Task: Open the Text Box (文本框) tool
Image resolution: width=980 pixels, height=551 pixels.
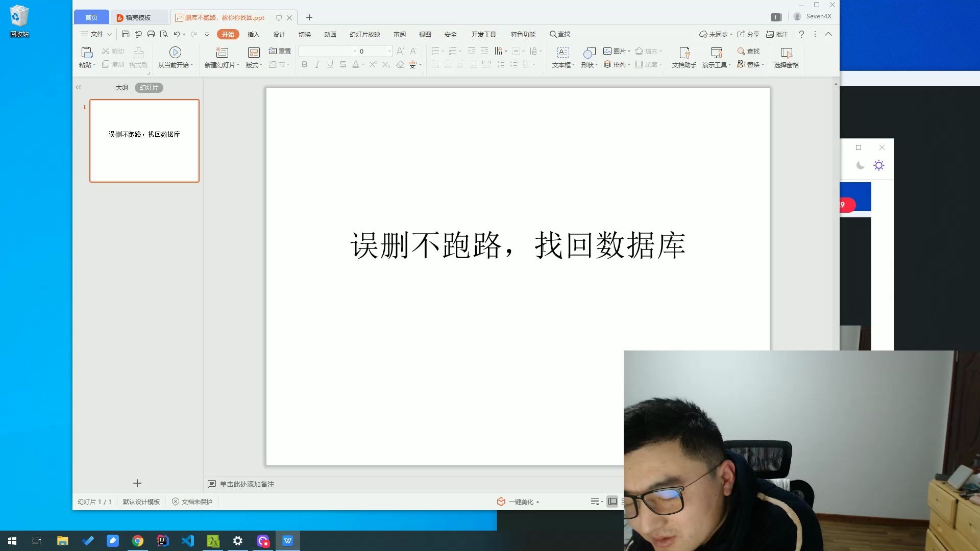Action: (x=563, y=53)
